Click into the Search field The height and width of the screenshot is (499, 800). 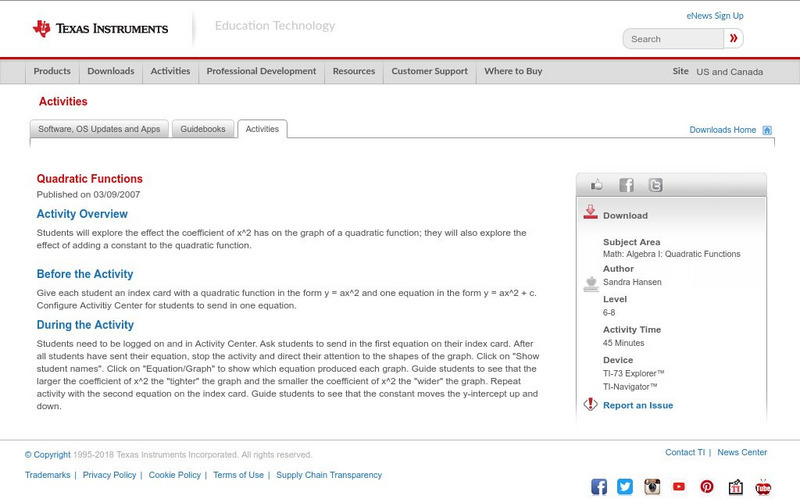(673, 39)
